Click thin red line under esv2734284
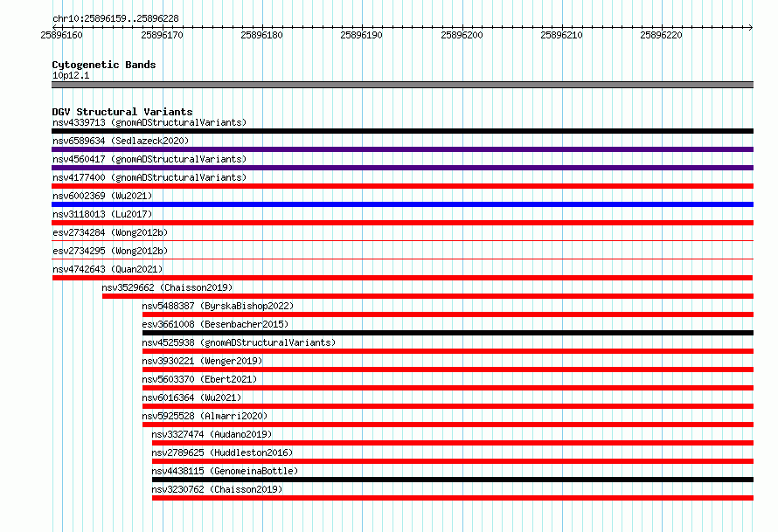Screen dimensions: 778x532 click(402, 241)
